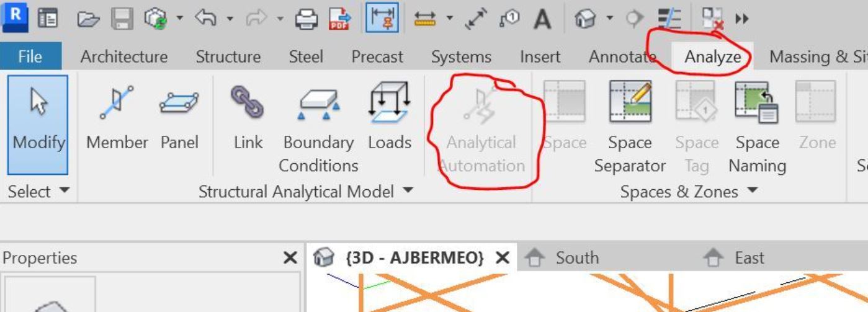Switch to the Steel ribbon tab

(306, 57)
